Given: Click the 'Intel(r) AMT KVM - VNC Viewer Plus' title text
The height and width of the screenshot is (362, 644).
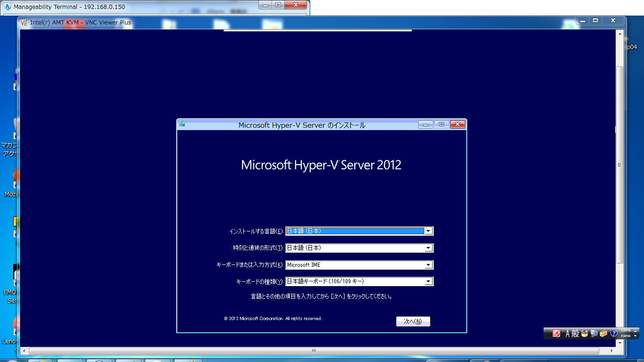Looking at the screenshot, I should 81,22.
